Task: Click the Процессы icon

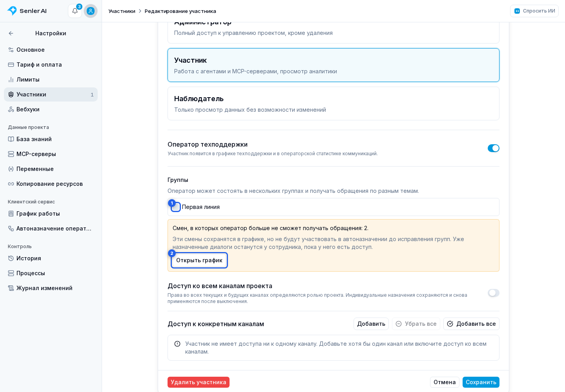Action: pos(11,273)
